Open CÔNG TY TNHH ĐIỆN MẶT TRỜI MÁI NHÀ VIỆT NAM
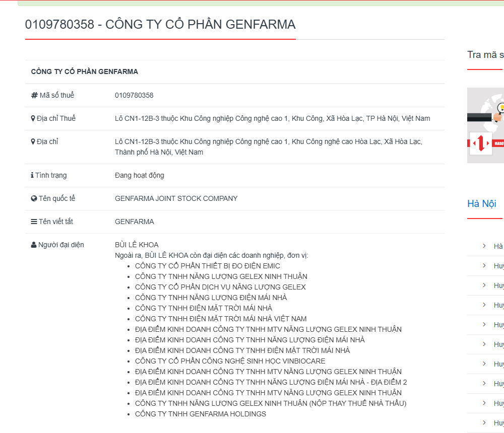 click(221, 319)
